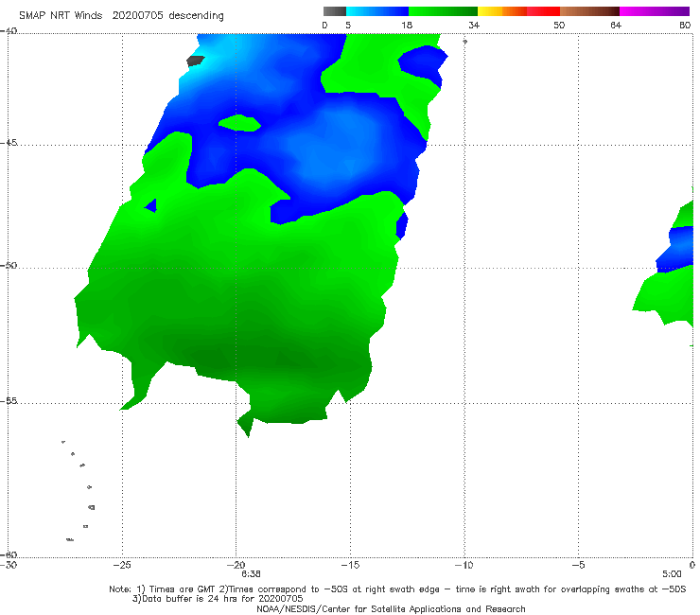Click the longitude axis label '-30'
Viewport: 700px width, 615px height.
(x=9, y=565)
